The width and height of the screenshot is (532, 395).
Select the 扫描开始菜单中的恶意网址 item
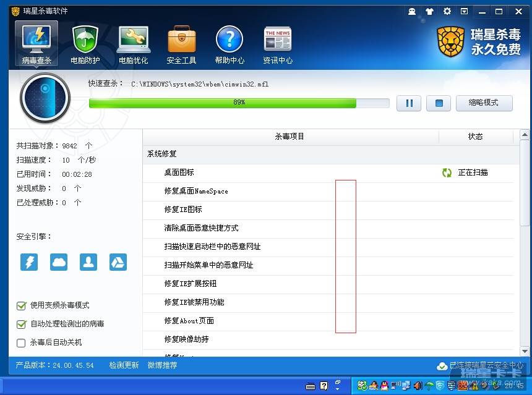[x=328, y=265]
